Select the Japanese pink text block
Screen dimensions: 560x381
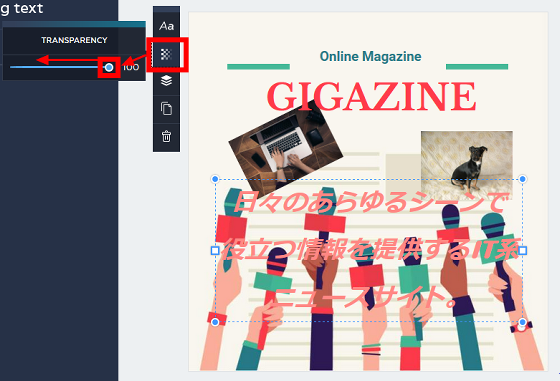(x=369, y=250)
